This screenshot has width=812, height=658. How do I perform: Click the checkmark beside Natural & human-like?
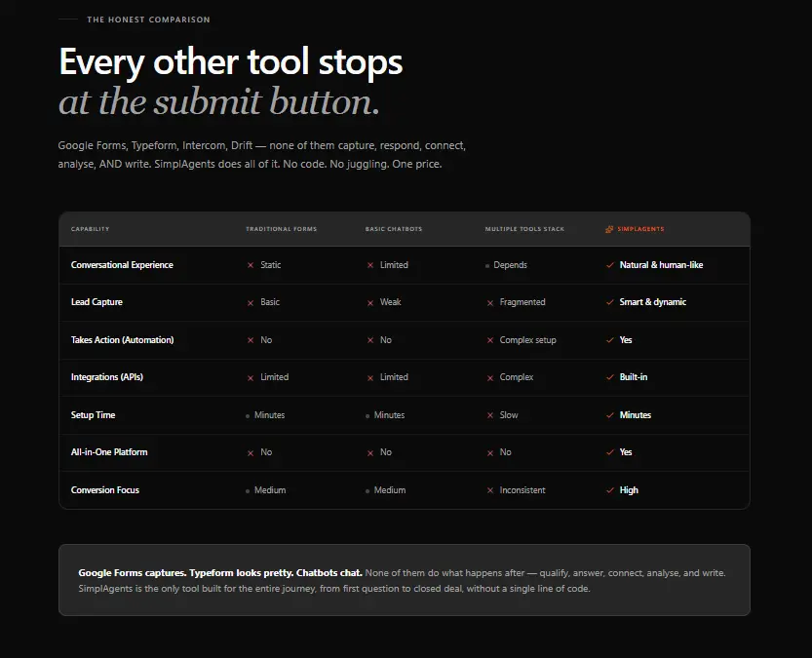tap(610, 265)
